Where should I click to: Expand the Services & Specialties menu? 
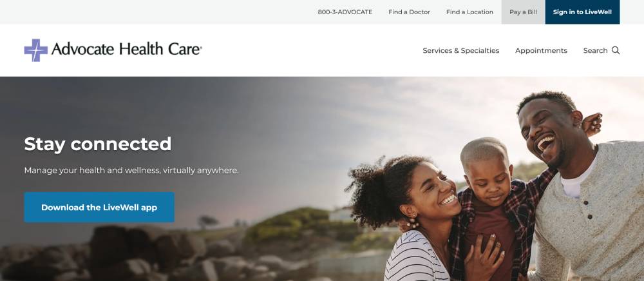[461, 50]
